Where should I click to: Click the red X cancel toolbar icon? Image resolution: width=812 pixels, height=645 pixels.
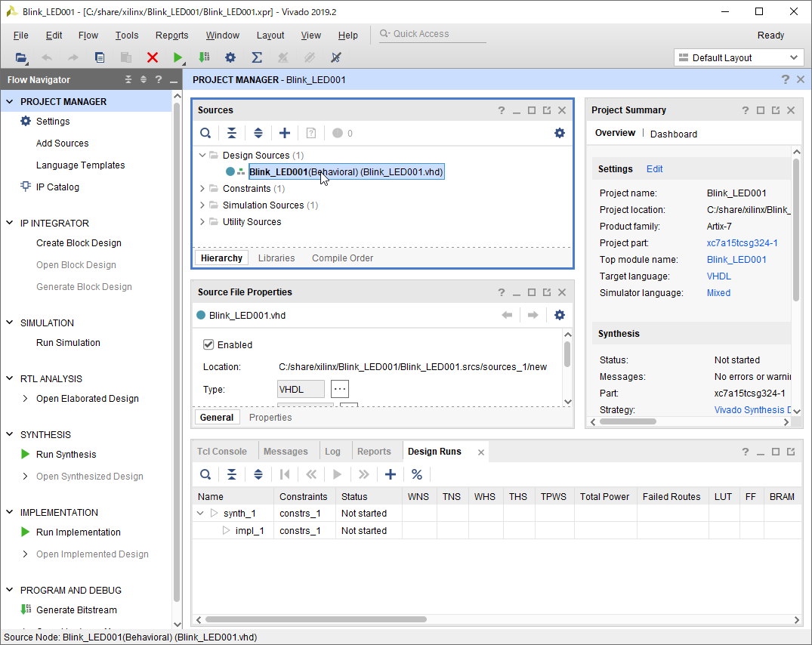click(153, 57)
